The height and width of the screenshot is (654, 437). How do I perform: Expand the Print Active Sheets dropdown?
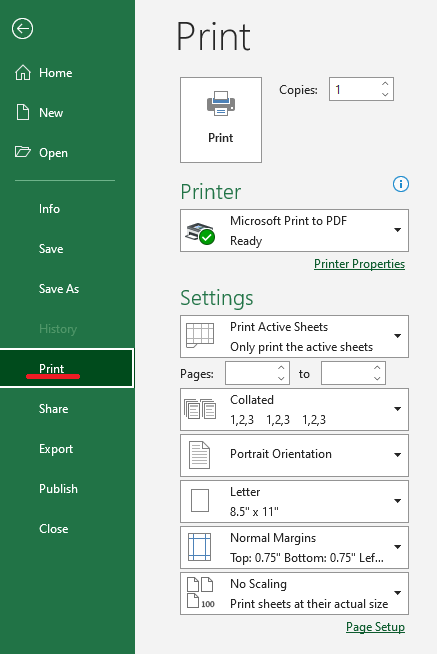click(398, 336)
